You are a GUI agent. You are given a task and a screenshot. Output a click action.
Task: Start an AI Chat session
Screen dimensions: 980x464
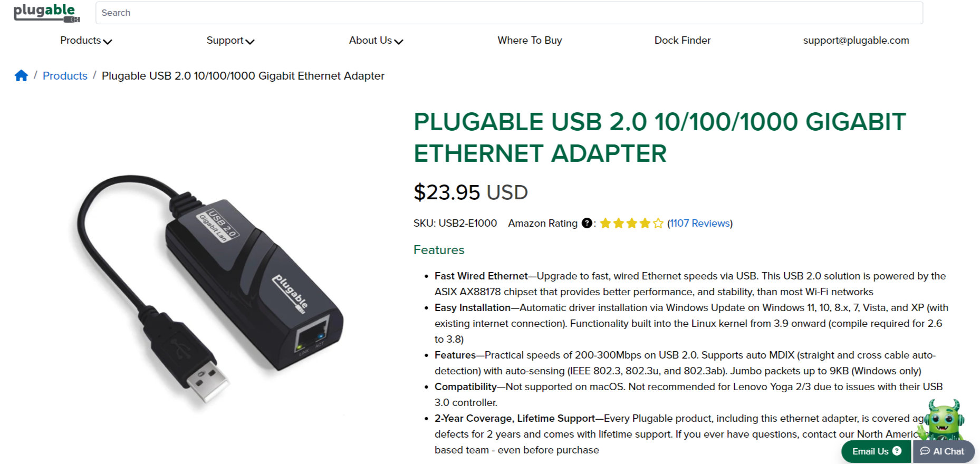pyautogui.click(x=943, y=451)
